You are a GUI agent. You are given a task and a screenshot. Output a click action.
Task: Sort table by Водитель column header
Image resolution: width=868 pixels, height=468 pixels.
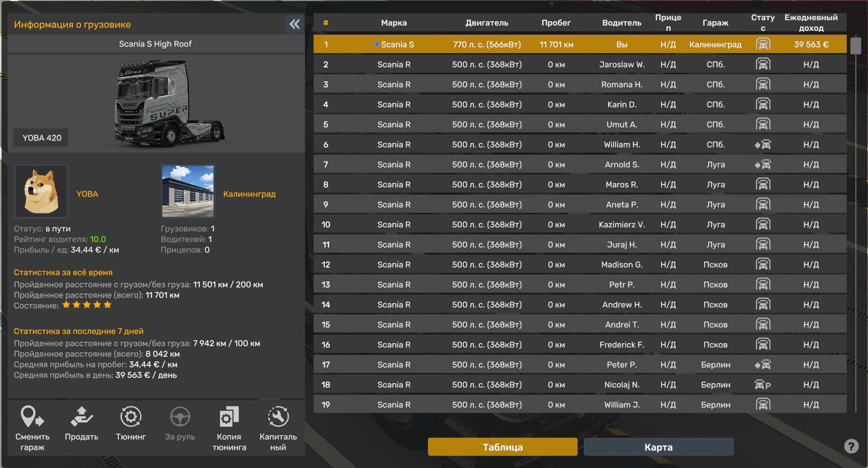click(x=622, y=23)
